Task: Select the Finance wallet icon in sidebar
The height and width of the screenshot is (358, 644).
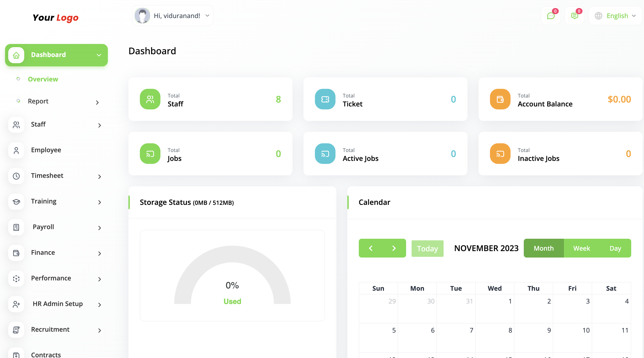Action: point(16,253)
